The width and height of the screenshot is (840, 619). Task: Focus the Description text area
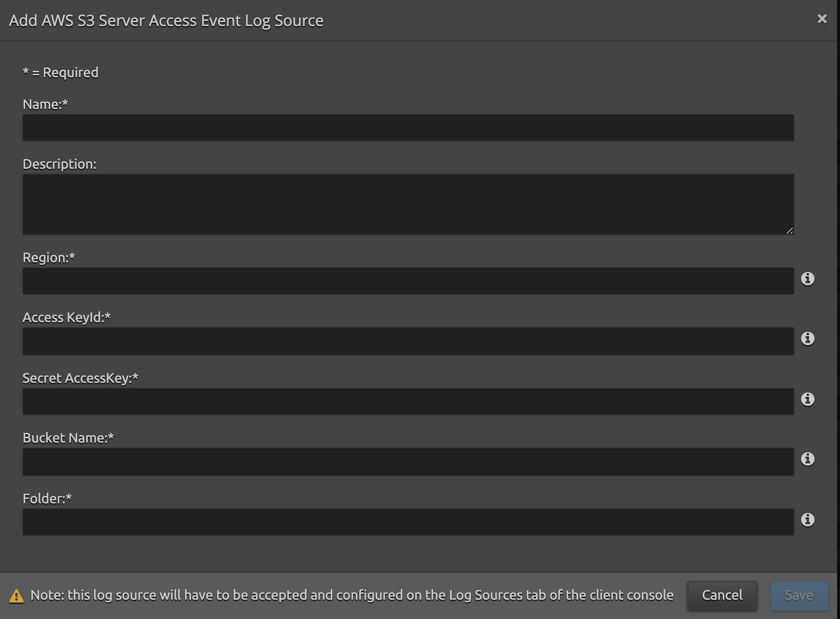point(408,204)
